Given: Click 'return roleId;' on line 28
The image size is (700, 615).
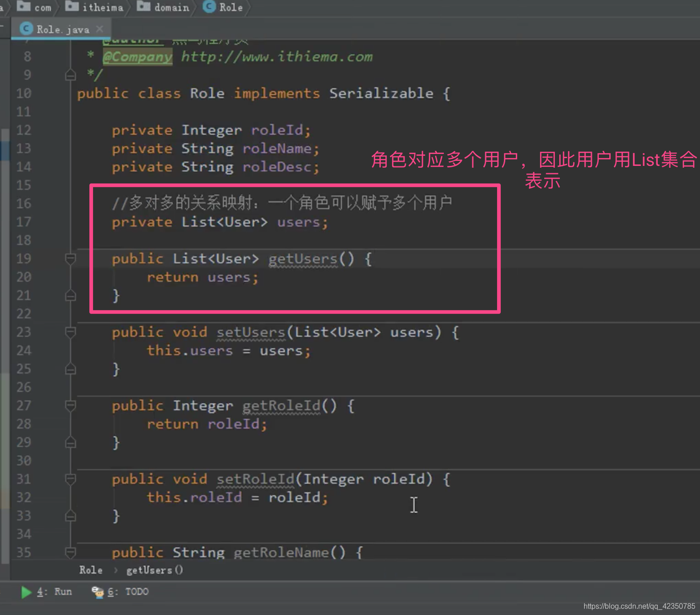Looking at the screenshot, I should [207, 424].
